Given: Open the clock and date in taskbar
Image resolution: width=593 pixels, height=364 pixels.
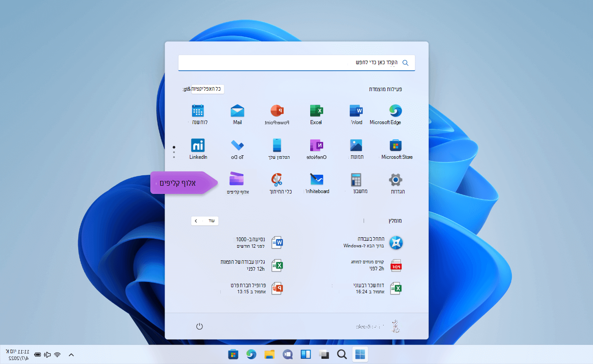Looking at the screenshot, I should [x=17, y=354].
